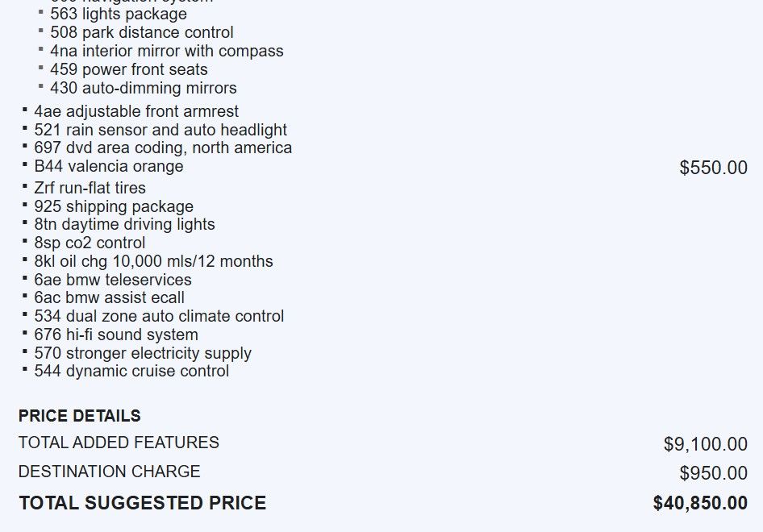The width and height of the screenshot is (763, 532).
Task: Click 534 dual zone auto climate control
Action: click(x=159, y=316)
